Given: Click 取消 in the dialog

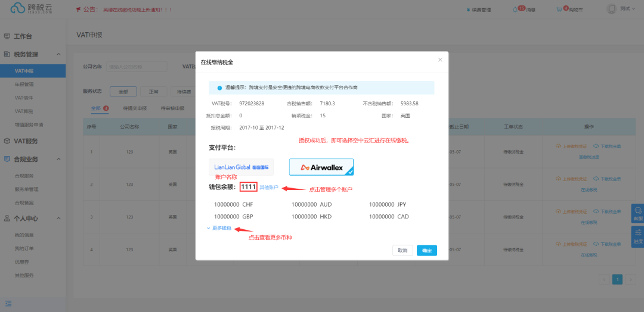Looking at the screenshot, I should tap(402, 251).
